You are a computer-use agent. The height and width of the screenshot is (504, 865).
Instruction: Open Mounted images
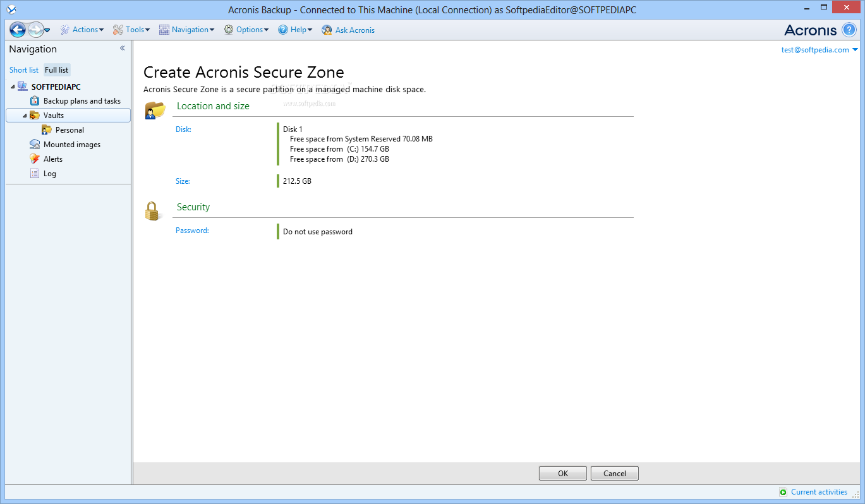pos(72,145)
